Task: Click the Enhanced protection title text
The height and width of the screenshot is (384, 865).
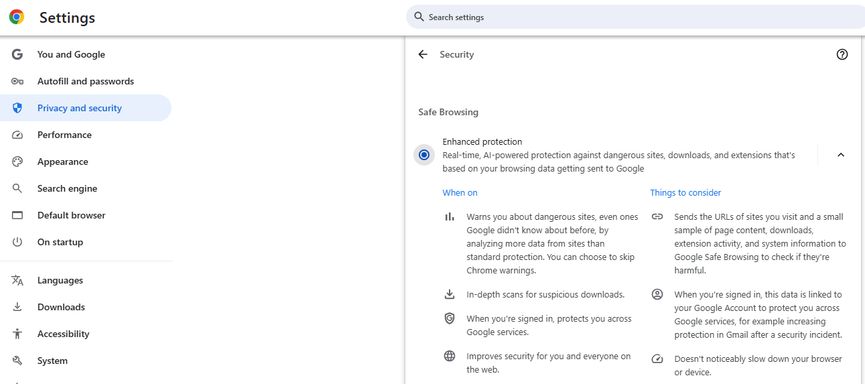Action: coord(482,142)
